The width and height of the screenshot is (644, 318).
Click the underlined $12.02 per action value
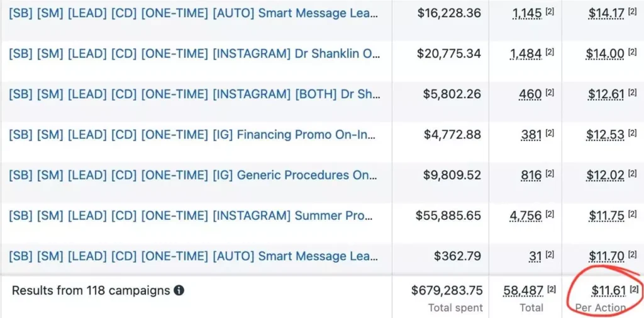pyautogui.click(x=606, y=176)
